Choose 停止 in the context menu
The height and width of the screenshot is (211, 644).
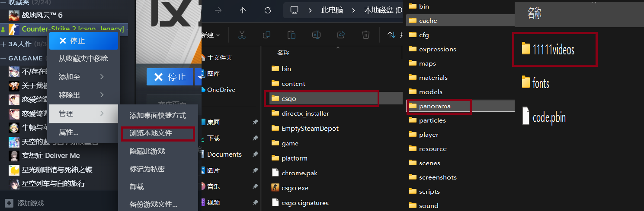coord(83,41)
